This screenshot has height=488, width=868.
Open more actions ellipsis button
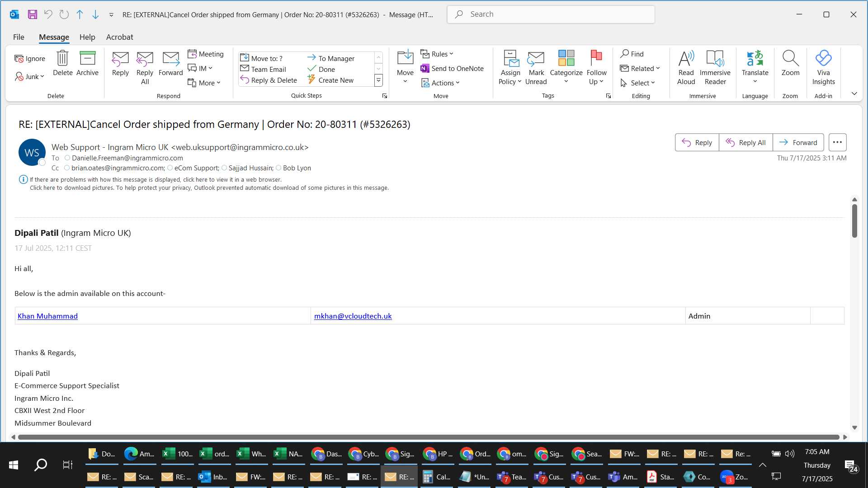pos(837,142)
